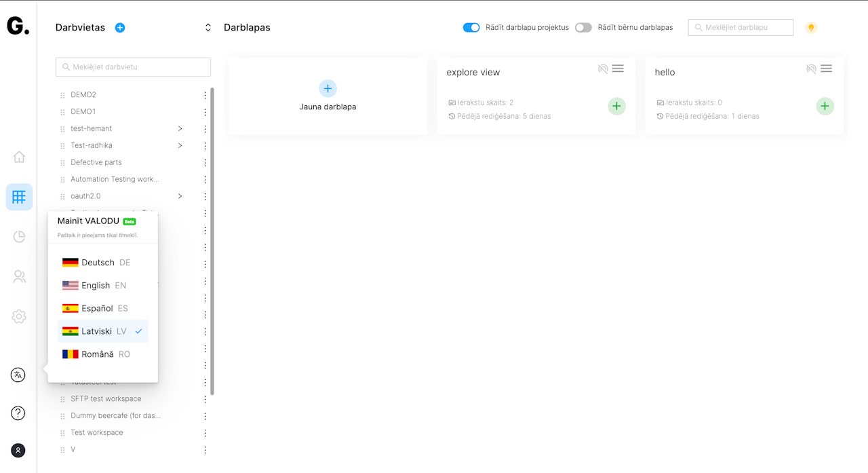Expand the test-hemant workspace
Screen dimensions: 868x473
coord(180,128)
